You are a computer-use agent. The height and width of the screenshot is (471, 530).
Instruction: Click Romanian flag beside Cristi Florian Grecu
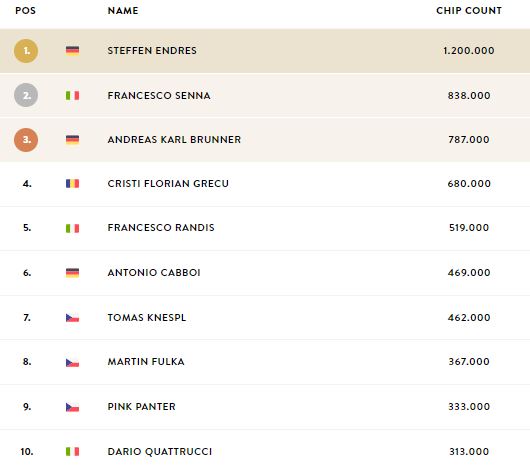coord(72,184)
